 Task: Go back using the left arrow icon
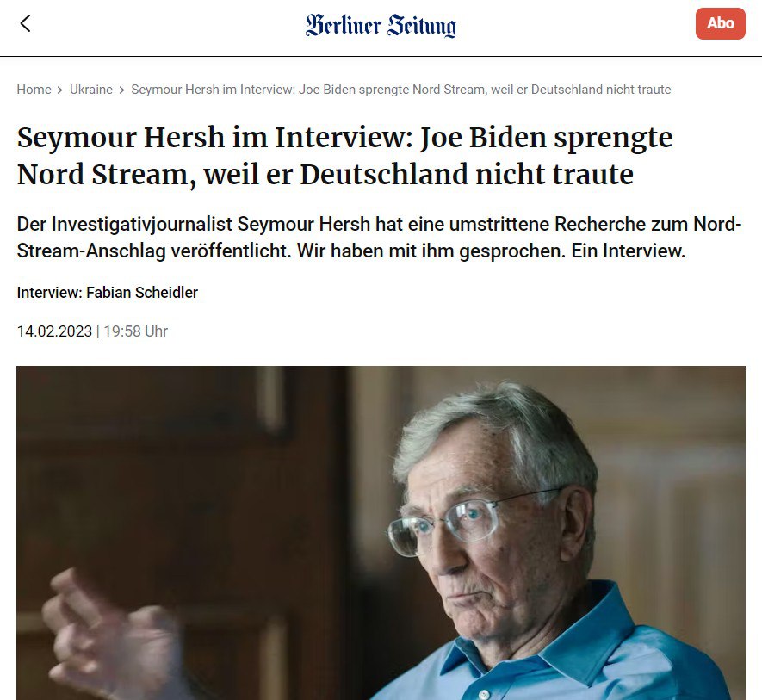(x=25, y=23)
